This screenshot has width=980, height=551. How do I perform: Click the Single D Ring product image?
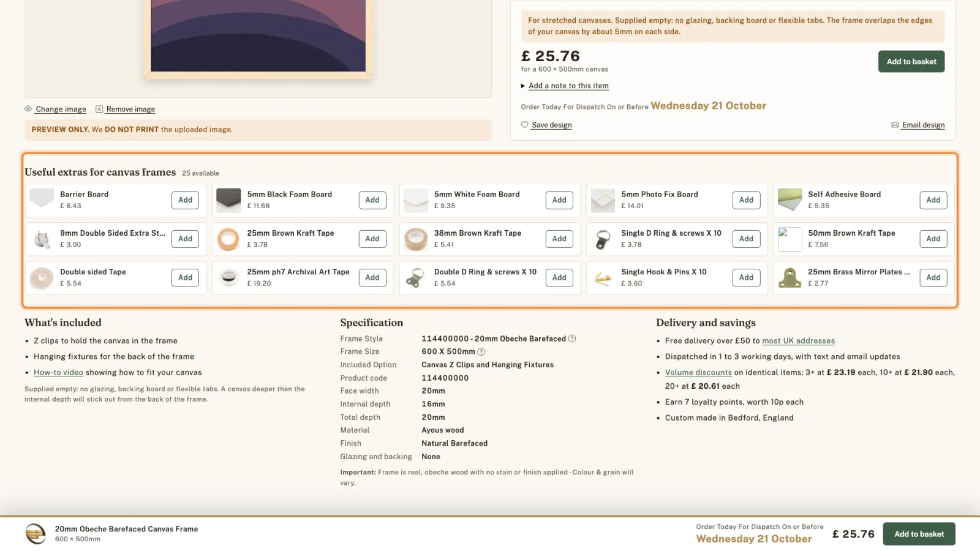pos(603,239)
